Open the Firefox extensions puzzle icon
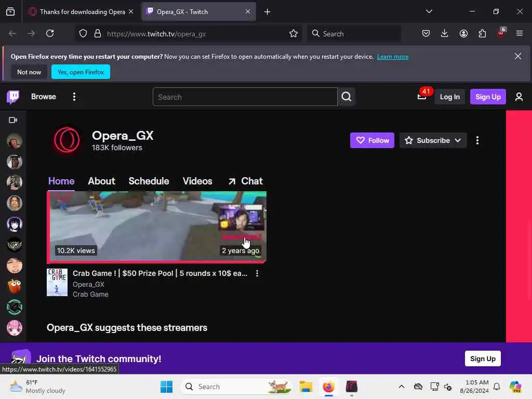Screen dimensions: 532x399 [x=482, y=33]
